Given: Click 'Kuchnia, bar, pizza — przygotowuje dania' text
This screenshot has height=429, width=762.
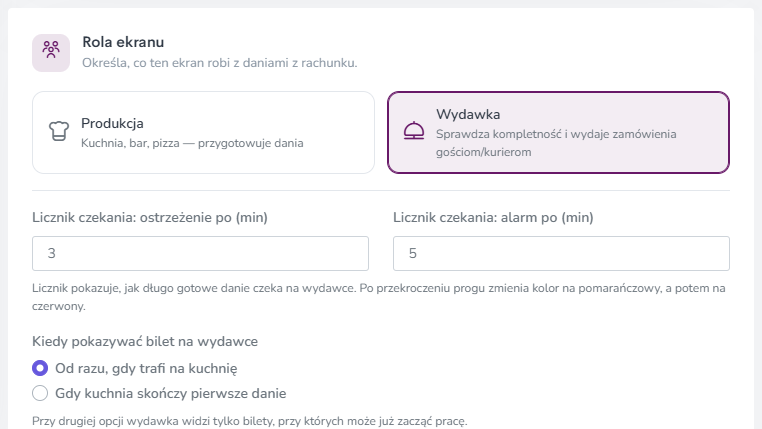Looking at the screenshot, I should pyautogui.click(x=192, y=143).
